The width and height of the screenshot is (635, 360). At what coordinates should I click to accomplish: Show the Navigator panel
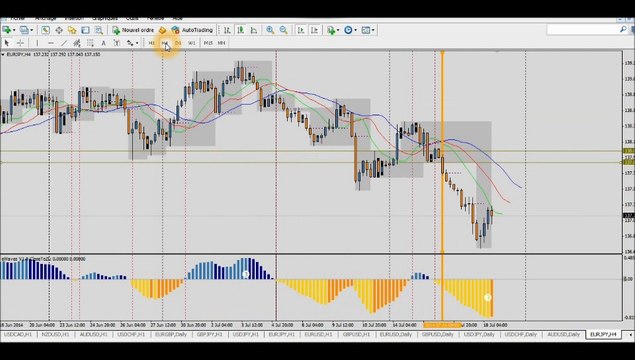coord(72,30)
